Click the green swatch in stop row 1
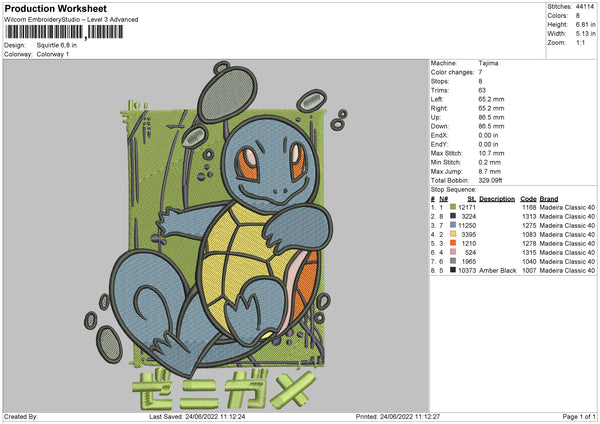The image size is (600, 424). [453, 207]
